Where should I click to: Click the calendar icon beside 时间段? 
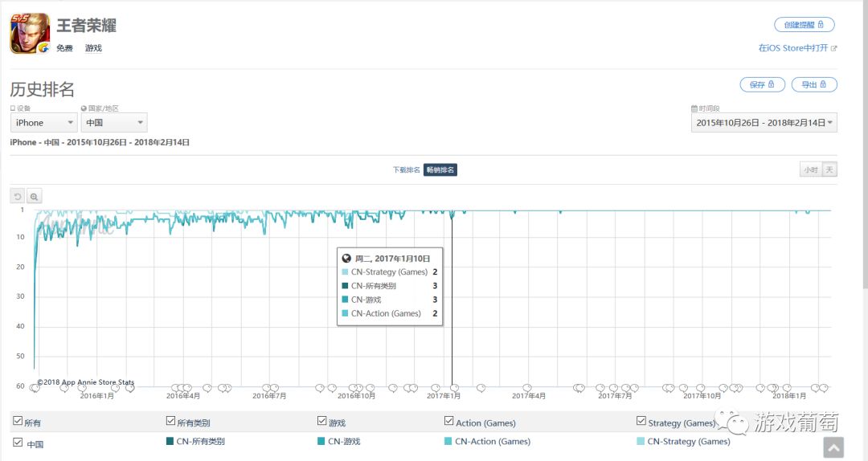[694, 108]
